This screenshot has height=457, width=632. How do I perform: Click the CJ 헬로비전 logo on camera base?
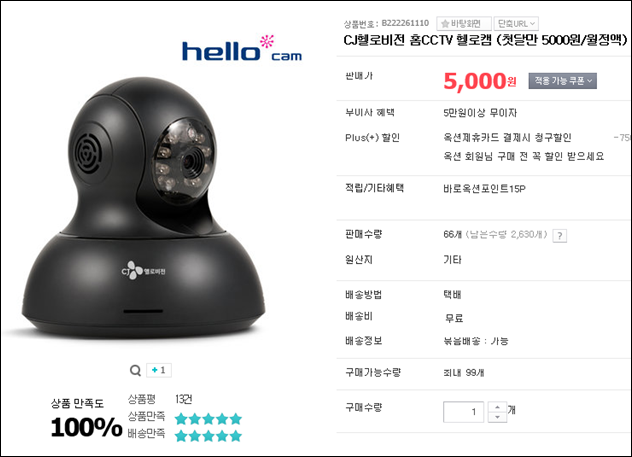pyautogui.click(x=143, y=271)
